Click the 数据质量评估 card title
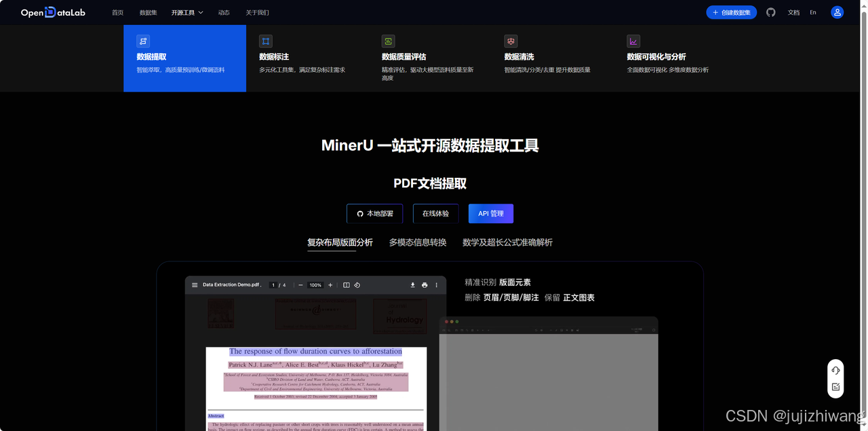This screenshot has height=431, width=868. (x=404, y=57)
